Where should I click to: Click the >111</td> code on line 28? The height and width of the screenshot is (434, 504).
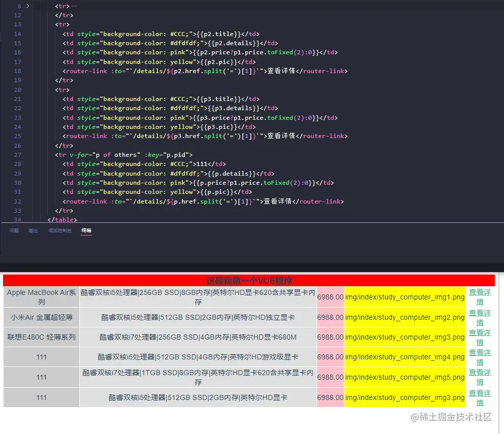[x=209, y=164]
